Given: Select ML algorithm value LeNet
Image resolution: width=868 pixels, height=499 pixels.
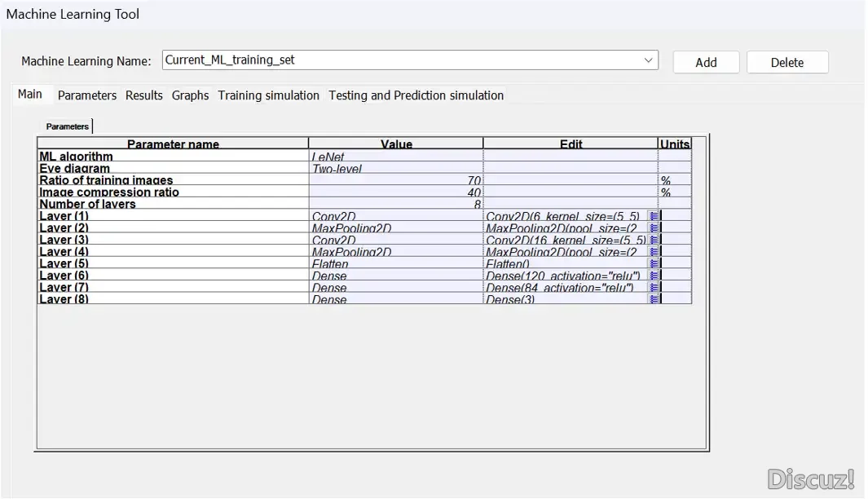Looking at the screenshot, I should point(396,157).
